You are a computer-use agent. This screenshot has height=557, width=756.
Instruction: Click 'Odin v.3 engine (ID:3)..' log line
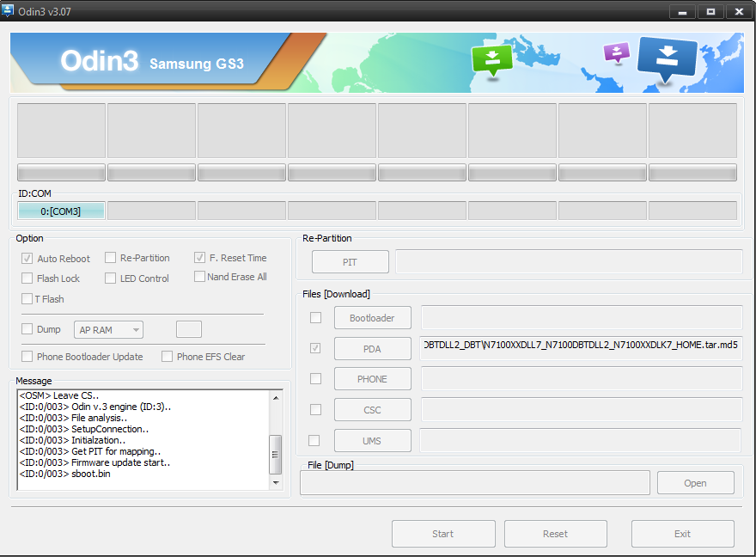tap(95, 407)
